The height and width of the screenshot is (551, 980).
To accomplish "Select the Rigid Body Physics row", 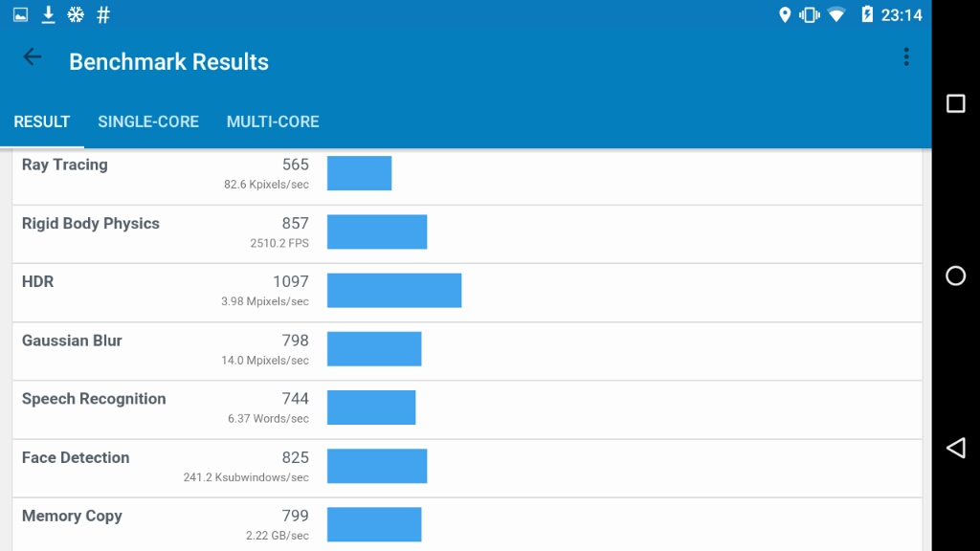I will (467, 234).
